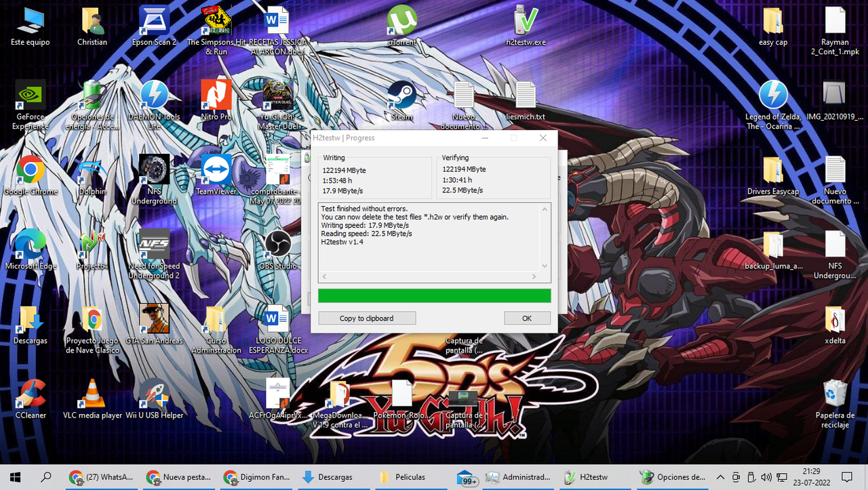Click OK in H2testw Progress dialog
This screenshot has height=490, width=868.
[x=527, y=318]
